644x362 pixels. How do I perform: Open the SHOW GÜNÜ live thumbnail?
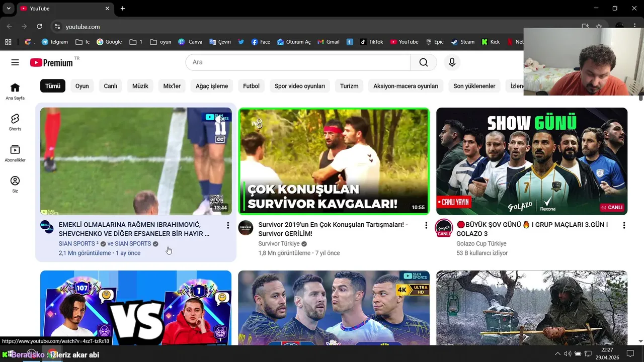tap(532, 161)
